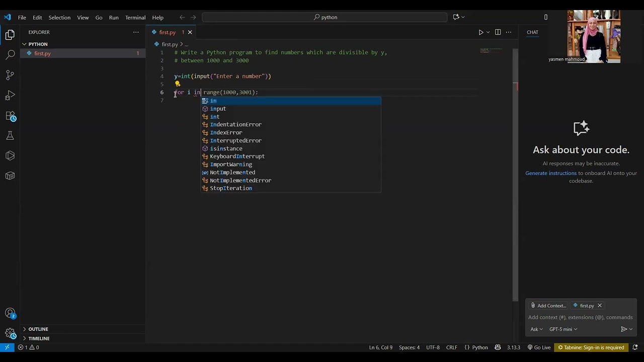The height and width of the screenshot is (362, 644).
Task: Expand the Outline section
Action: (38, 329)
